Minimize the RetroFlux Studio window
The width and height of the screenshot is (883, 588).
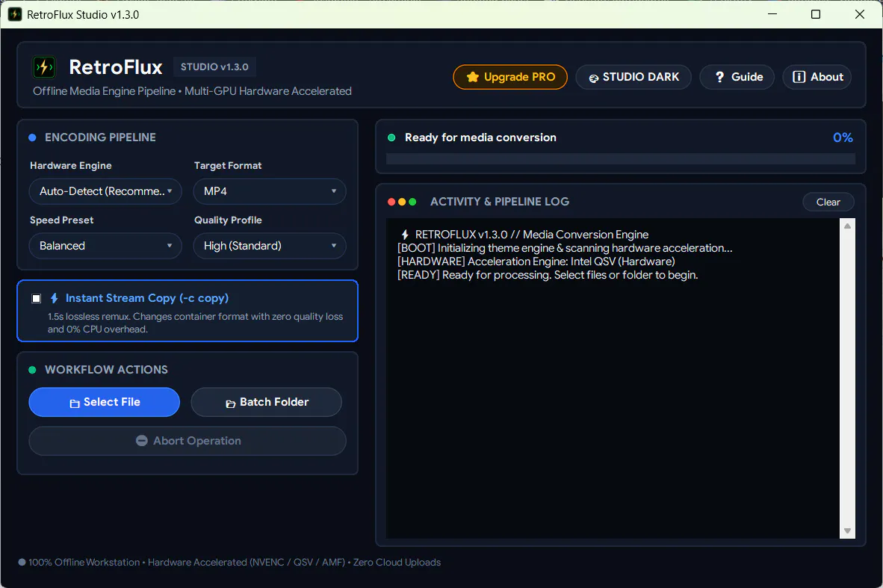pyautogui.click(x=772, y=14)
